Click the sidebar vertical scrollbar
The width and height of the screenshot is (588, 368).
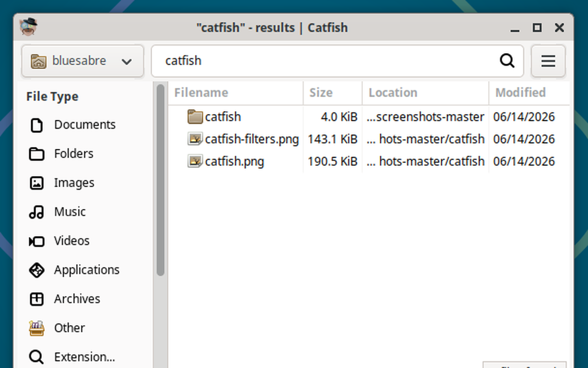[161, 180]
